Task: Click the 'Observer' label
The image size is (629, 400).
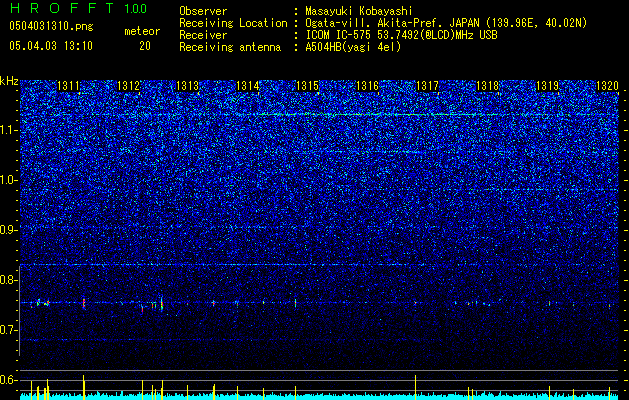Action: (203, 11)
